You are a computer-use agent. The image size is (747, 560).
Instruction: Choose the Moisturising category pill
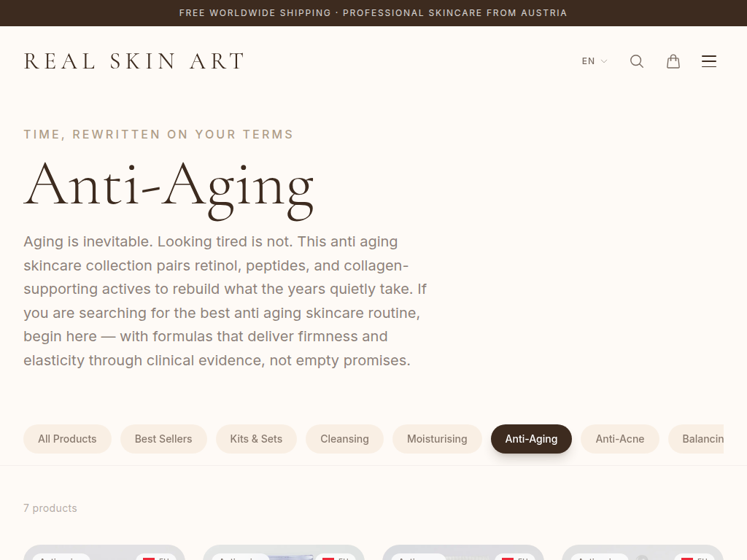[437, 439]
